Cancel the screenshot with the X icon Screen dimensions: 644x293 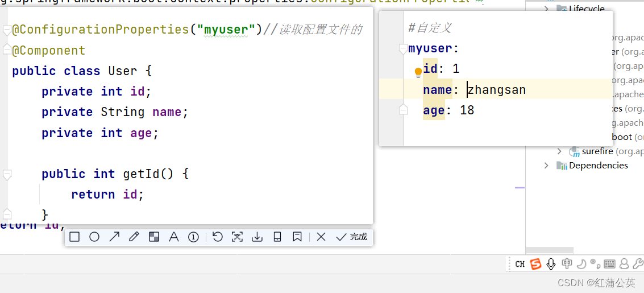click(x=321, y=237)
